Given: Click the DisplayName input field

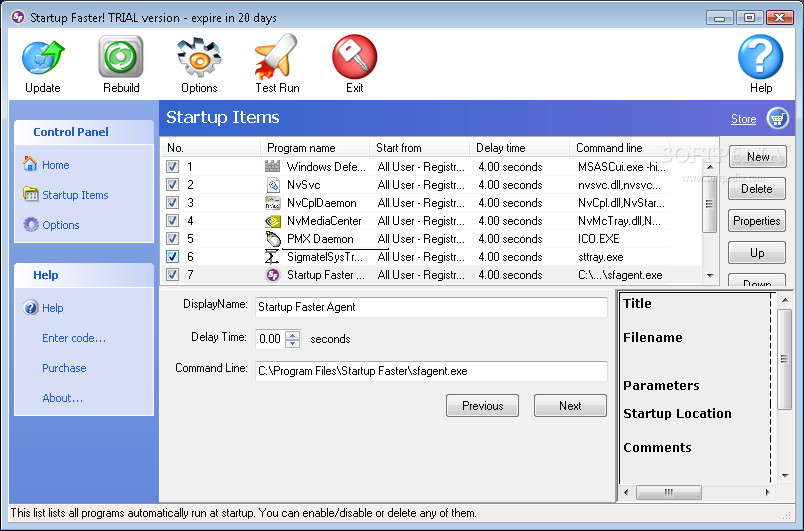Looking at the screenshot, I should point(431,307).
